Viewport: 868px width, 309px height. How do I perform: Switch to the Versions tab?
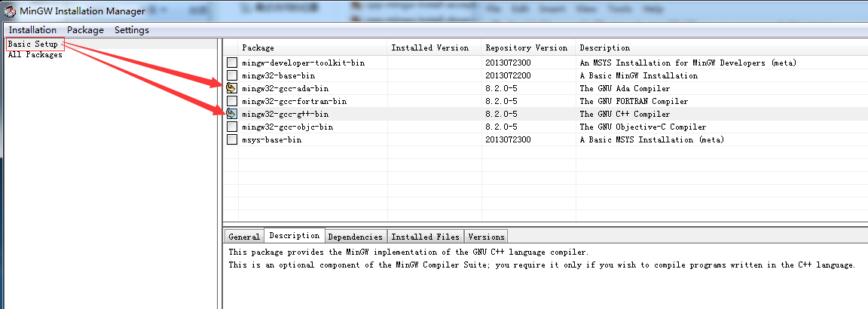coord(486,237)
